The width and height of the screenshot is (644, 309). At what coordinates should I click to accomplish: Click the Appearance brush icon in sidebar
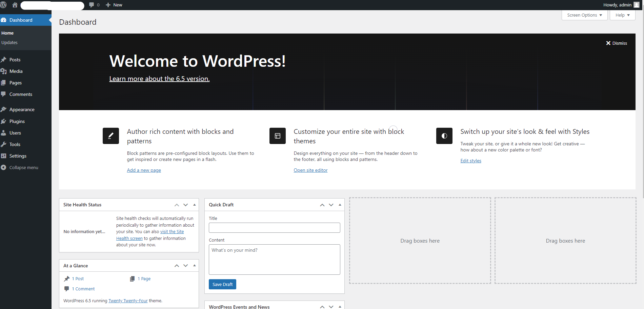coord(4,109)
